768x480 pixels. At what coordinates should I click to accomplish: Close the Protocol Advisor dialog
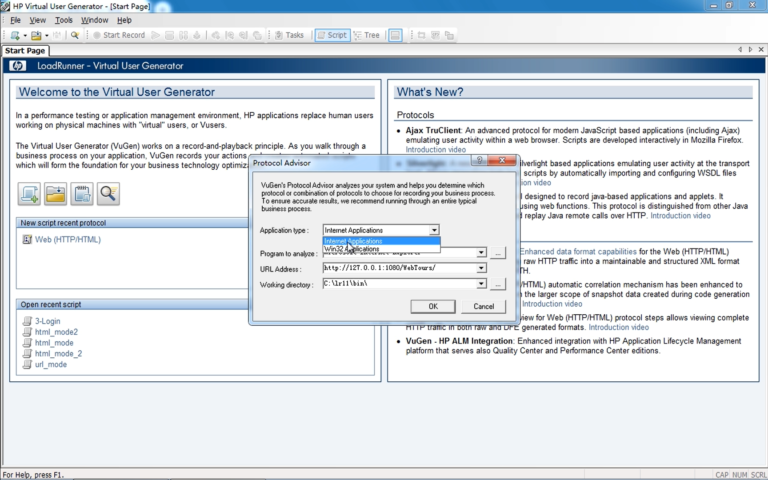(502, 160)
